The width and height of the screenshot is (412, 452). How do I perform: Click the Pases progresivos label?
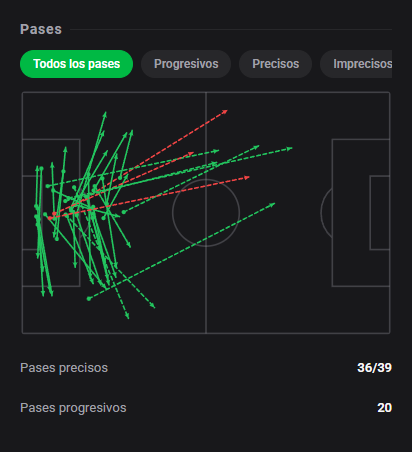73,408
